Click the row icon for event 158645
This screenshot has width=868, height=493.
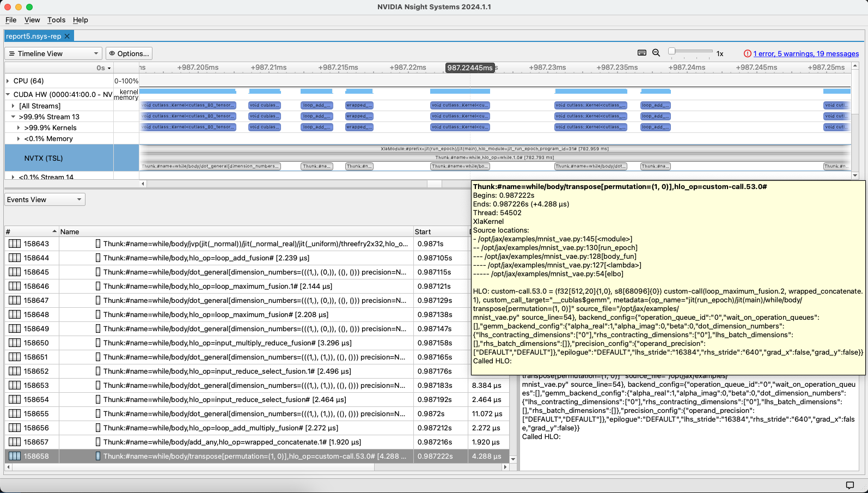[15, 272]
